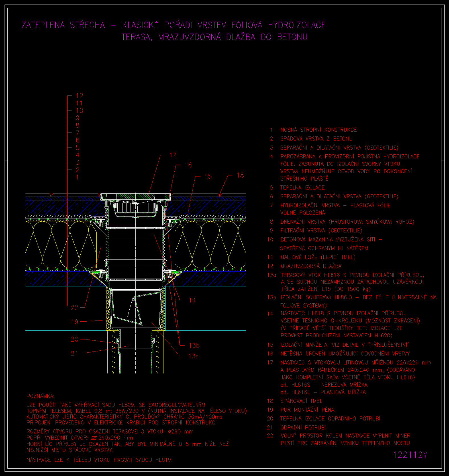Click the cast-iron grate at drain top
Screen dimensions: 449x476
tap(136, 197)
